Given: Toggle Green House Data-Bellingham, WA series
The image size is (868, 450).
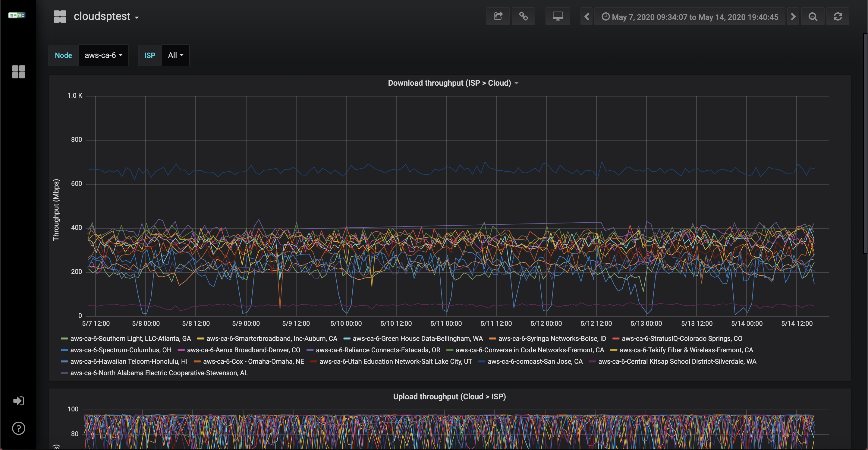Looking at the screenshot, I should click(x=417, y=338).
